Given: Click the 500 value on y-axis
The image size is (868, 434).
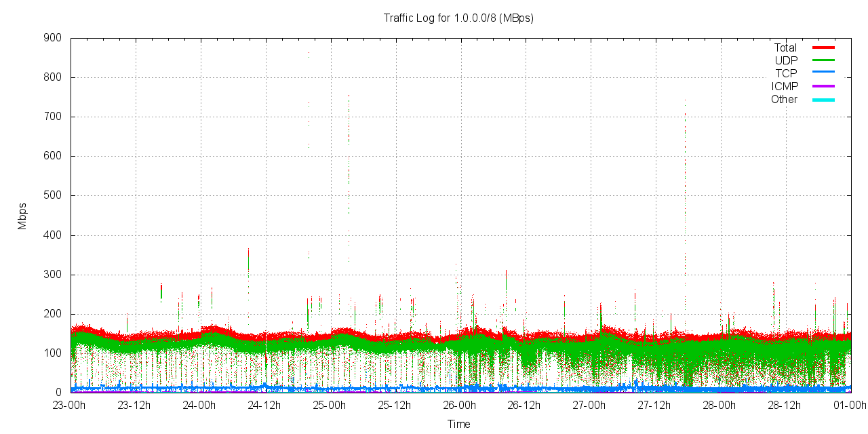Looking at the screenshot, I should click(x=52, y=196).
